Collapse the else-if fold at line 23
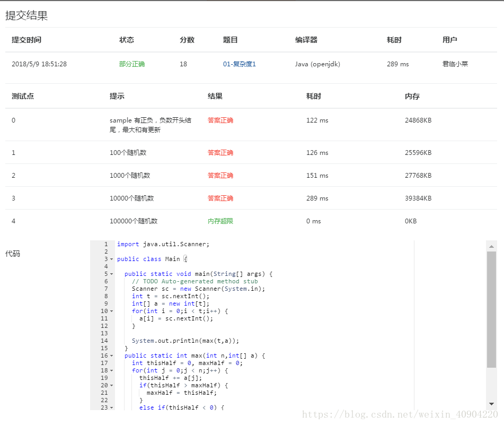Screen dimensions: 504x425 [x=111, y=407]
